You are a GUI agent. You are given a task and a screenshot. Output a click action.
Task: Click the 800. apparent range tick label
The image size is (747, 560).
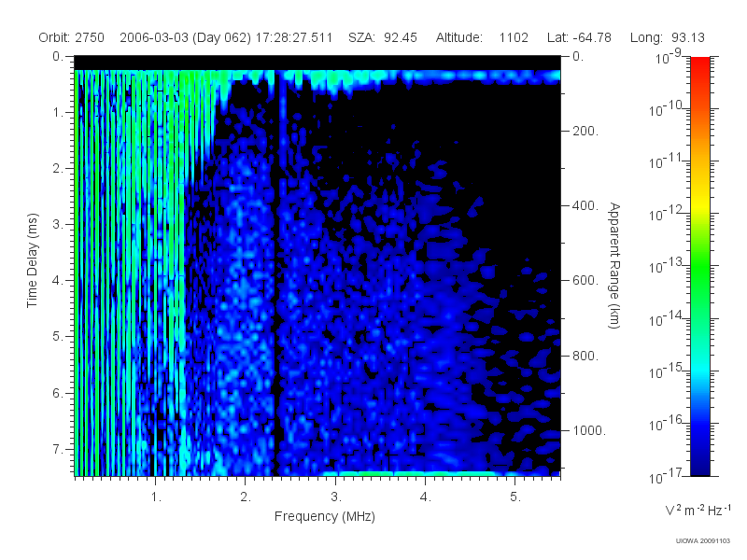tap(585, 356)
